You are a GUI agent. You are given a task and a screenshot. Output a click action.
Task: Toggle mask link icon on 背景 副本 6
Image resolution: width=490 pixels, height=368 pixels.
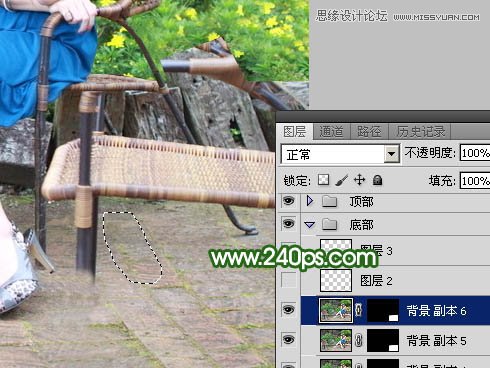359,310
